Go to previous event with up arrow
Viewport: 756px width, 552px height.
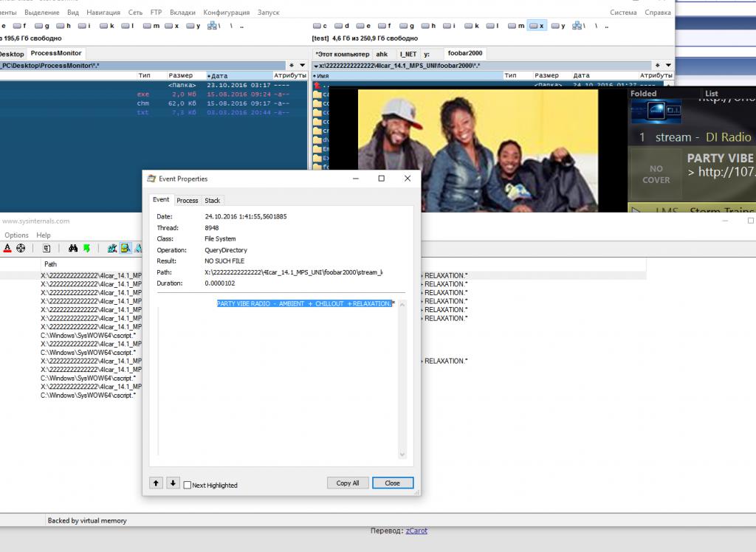[157, 483]
